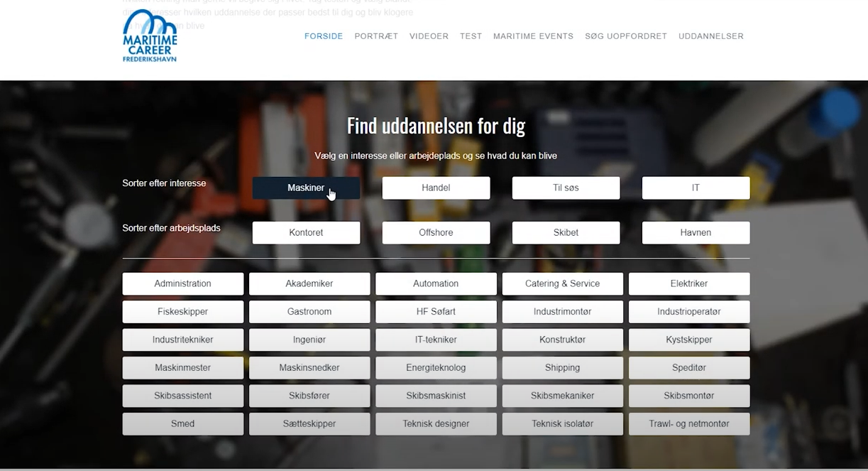Open Maritime Events in navigation
Image resolution: width=868 pixels, height=471 pixels.
[x=533, y=36]
